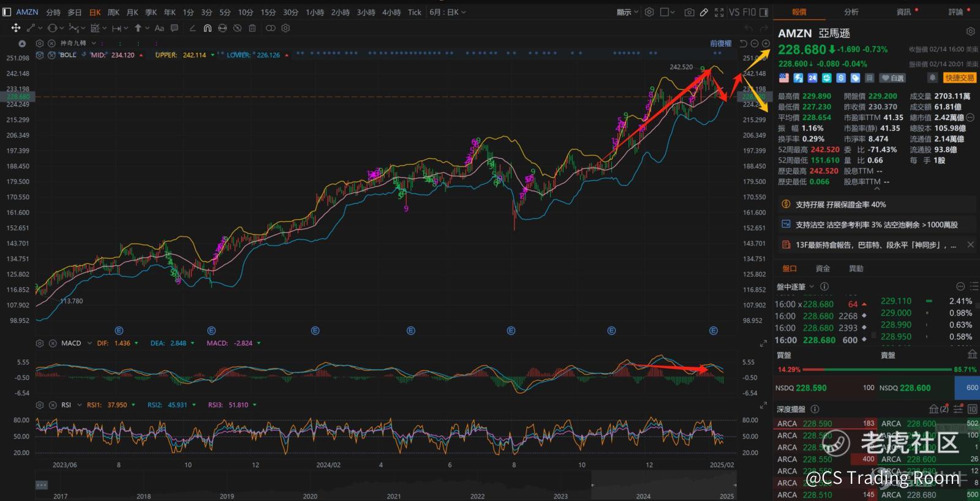The width and height of the screenshot is (980, 501).
Task: Delete drawings with the trash icon
Action: pos(252,28)
